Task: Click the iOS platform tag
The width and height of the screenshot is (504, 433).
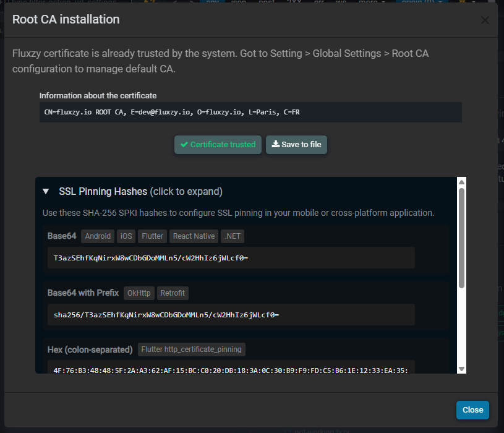Action: coord(126,236)
